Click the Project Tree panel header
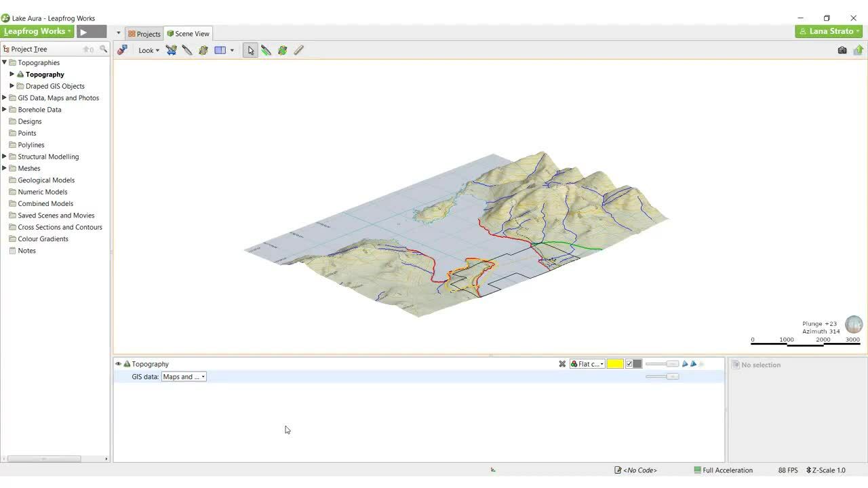The width and height of the screenshot is (868, 488). pos(55,49)
